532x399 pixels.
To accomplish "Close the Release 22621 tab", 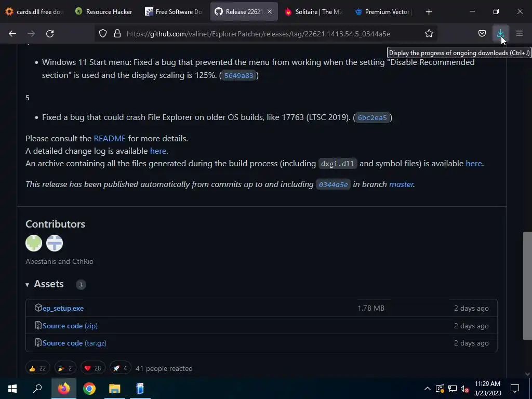I will pyautogui.click(x=270, y=11).
